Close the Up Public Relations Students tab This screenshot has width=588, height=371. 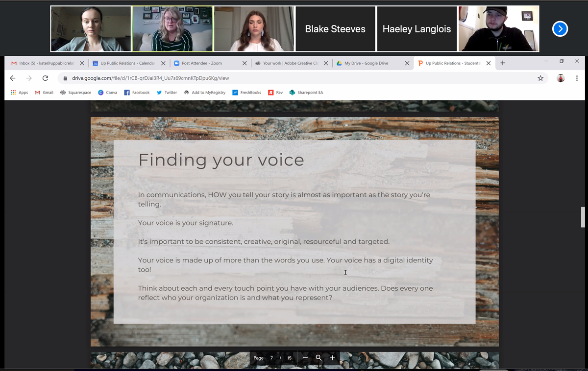pyautogui.click(x=489, y=63)
